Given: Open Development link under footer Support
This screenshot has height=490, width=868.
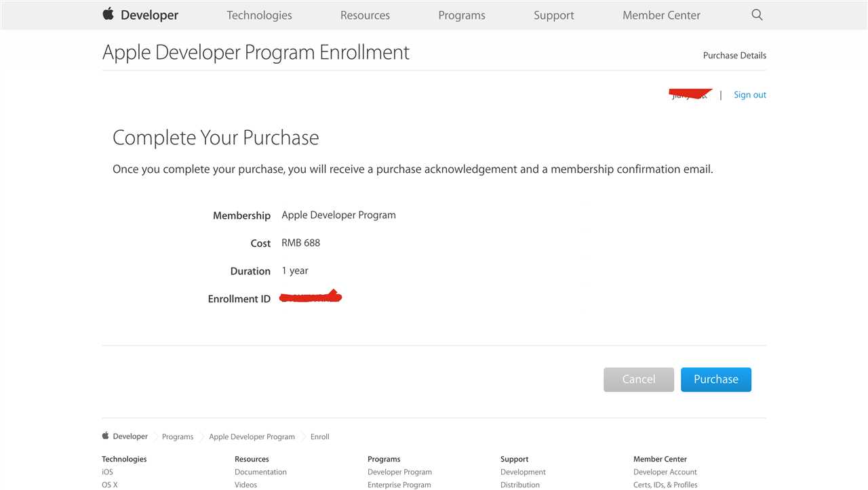Looking at the screenshot, I should point(523,472).
